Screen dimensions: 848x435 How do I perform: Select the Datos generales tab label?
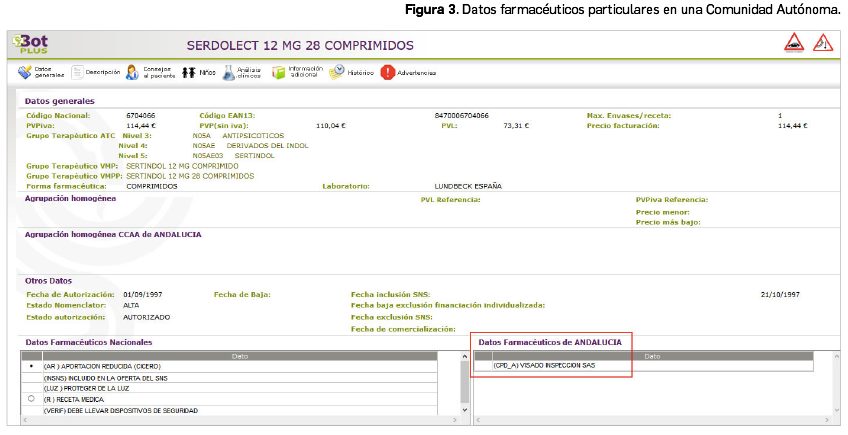pyautogui.click(x=49, y=72)
